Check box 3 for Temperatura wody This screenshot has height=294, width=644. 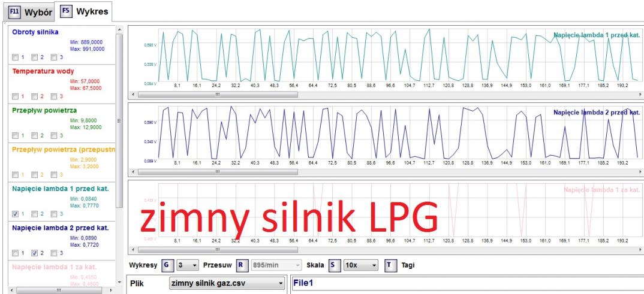pyautogui.click(x=54, y=97)
